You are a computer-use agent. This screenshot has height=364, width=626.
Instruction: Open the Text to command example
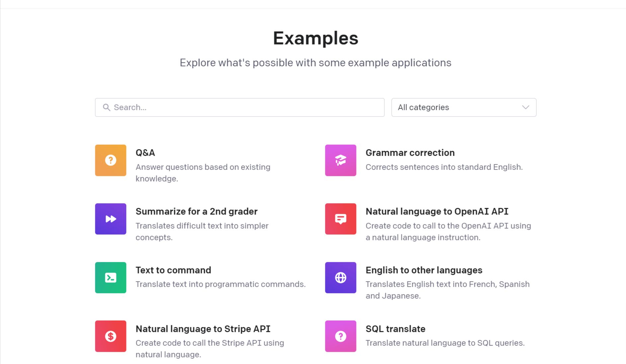point(173,270)
